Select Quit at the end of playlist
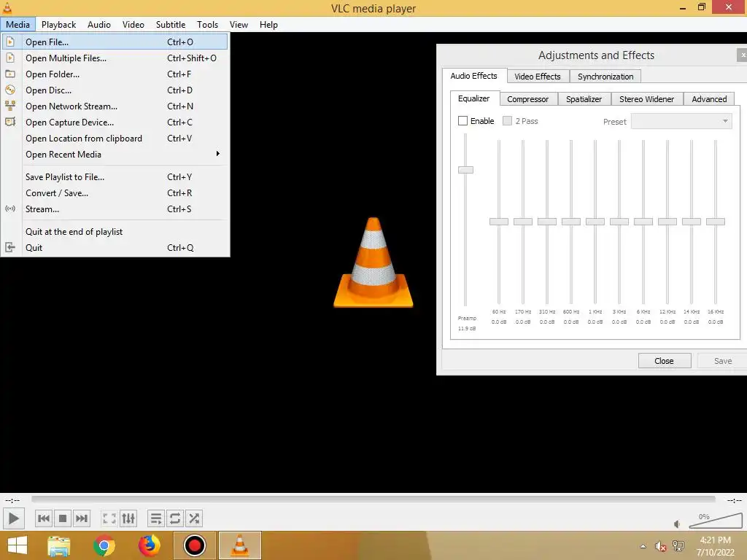747x560 pixels. (115, 231)
